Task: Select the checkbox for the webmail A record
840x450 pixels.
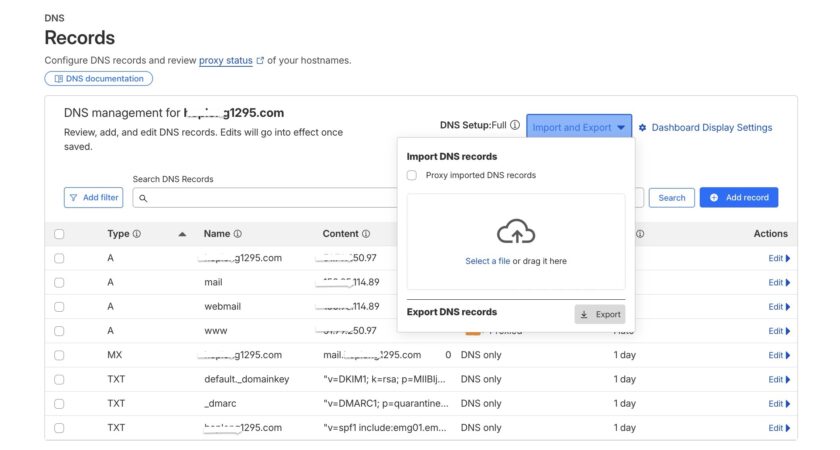Action: pos(59,307)
